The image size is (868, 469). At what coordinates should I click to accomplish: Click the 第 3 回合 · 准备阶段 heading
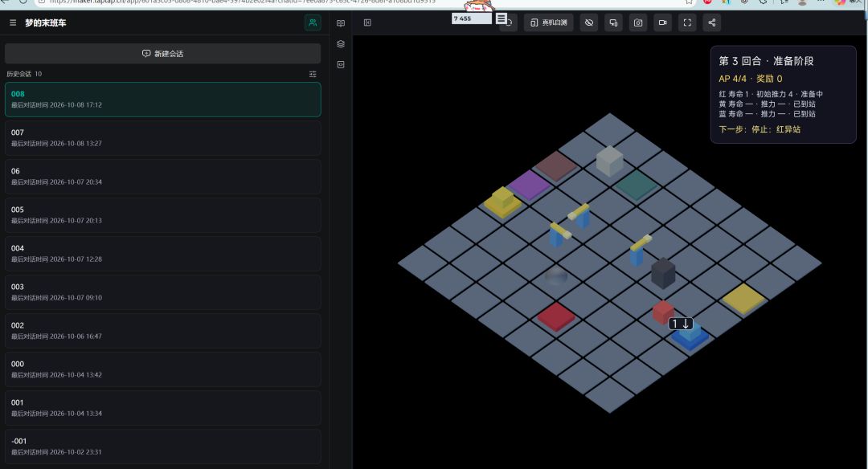click(x=766, y=61)
